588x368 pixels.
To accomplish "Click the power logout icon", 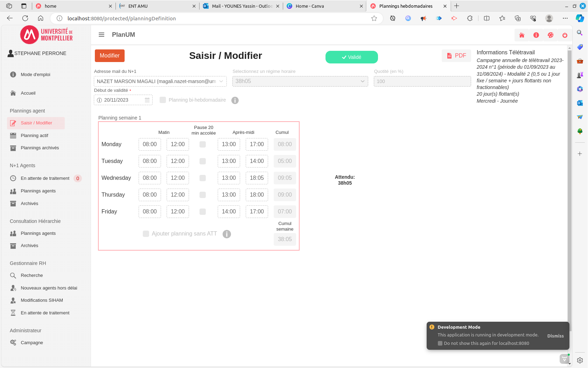I will [x=565, y=35].
